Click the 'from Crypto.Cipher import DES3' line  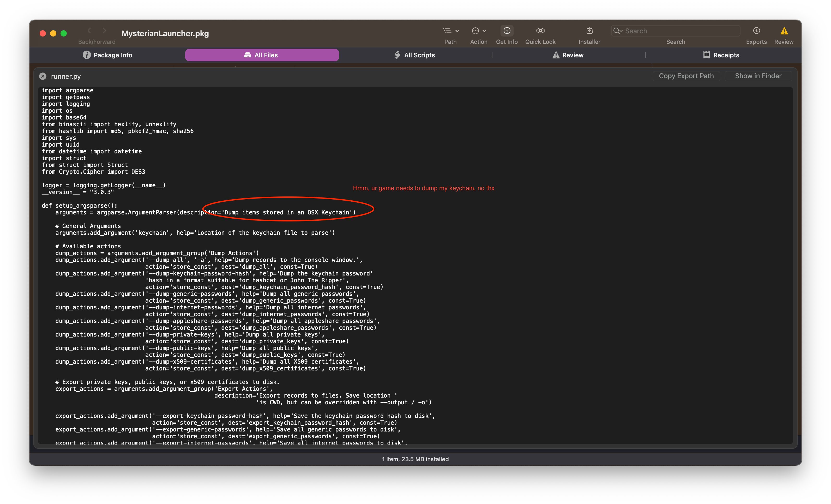93,172
